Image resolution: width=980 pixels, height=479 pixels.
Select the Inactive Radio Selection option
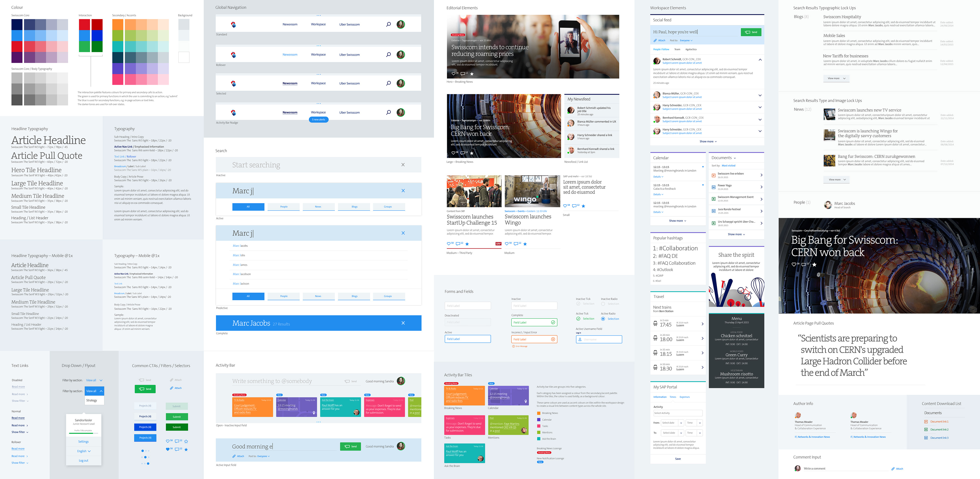603,304
